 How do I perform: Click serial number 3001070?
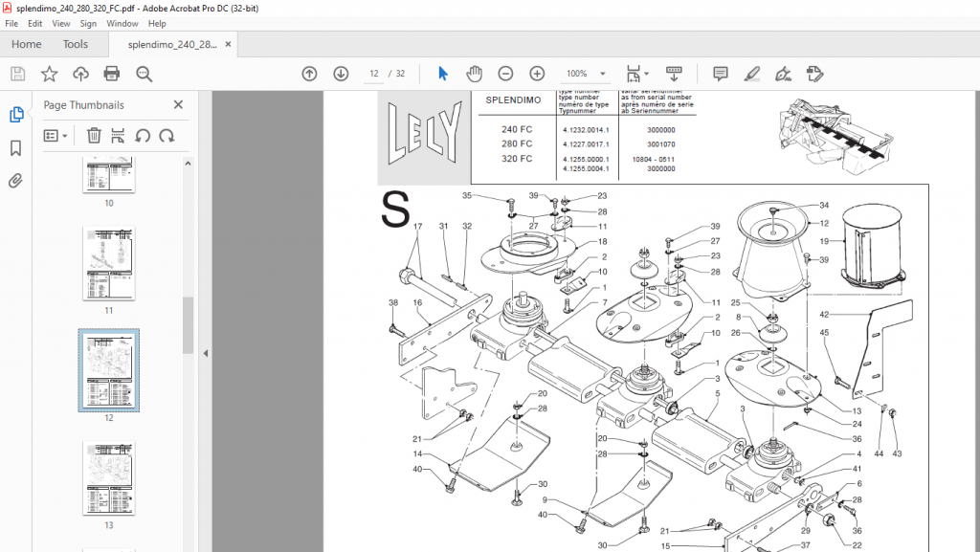click(660, 144)
